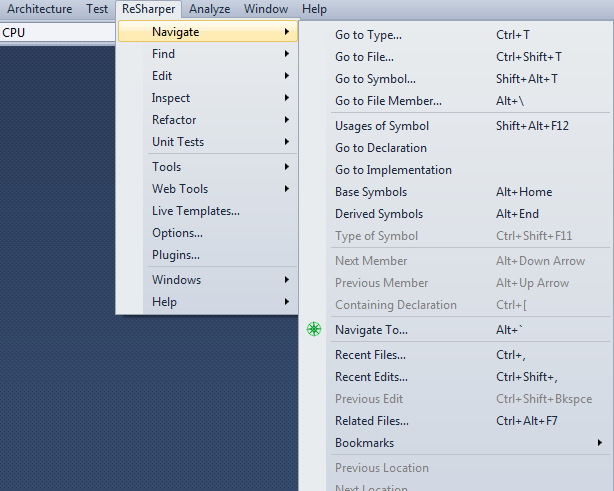The height and width of the screenshot is (491, 614).
Task: Expand the Edit submenu
Action: (208, 76)
